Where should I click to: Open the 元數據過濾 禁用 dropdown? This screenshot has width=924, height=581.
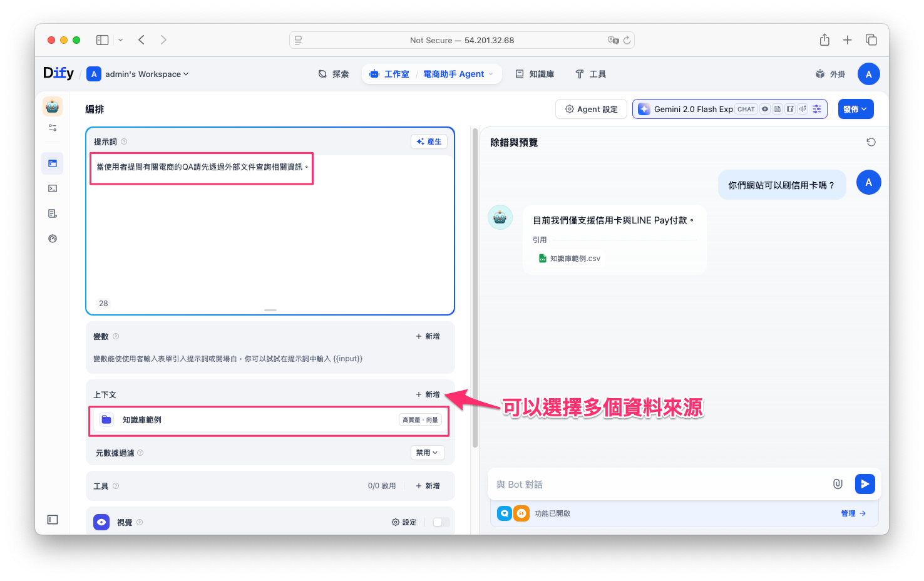click(428, 453)
